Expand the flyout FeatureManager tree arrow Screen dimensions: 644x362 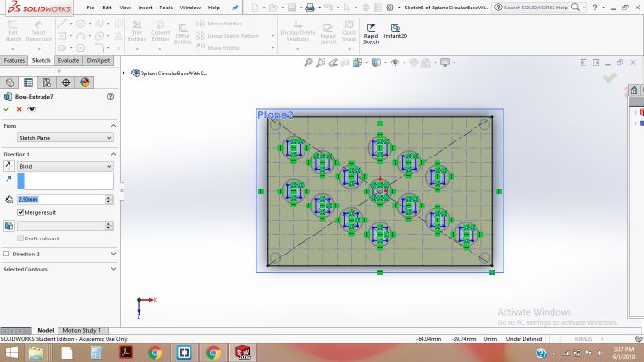(124, 73)
